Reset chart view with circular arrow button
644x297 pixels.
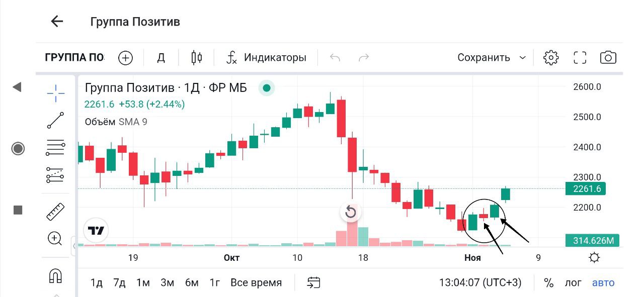[351, 212]
